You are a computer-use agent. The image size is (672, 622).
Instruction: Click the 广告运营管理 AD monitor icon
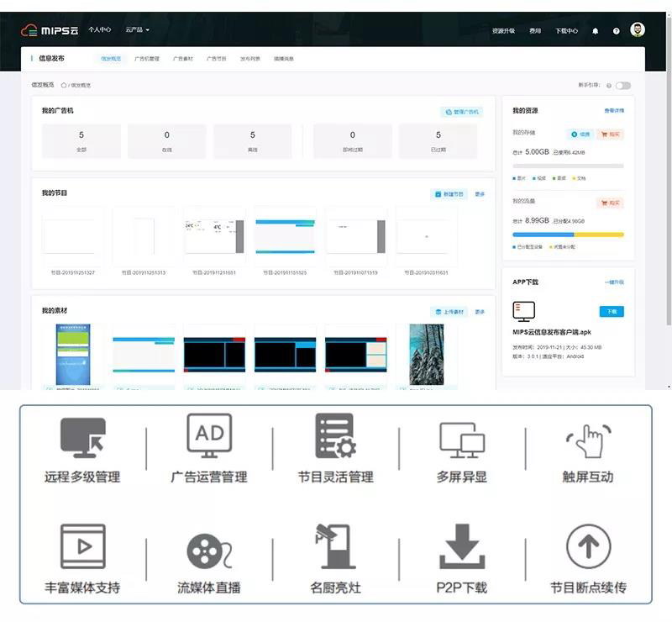point(209,436)
